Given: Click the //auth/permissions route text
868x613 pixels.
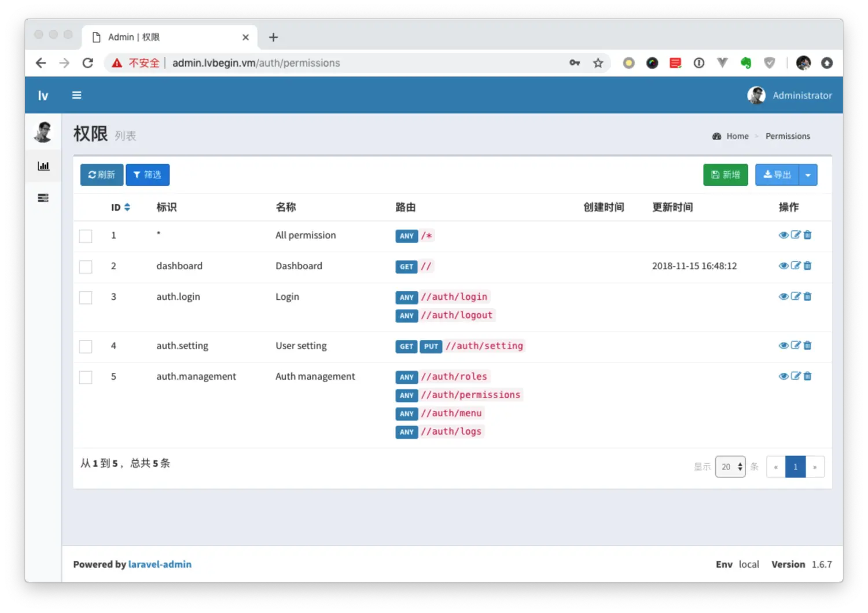Looking at the screenshot, I should pos(471,395).
